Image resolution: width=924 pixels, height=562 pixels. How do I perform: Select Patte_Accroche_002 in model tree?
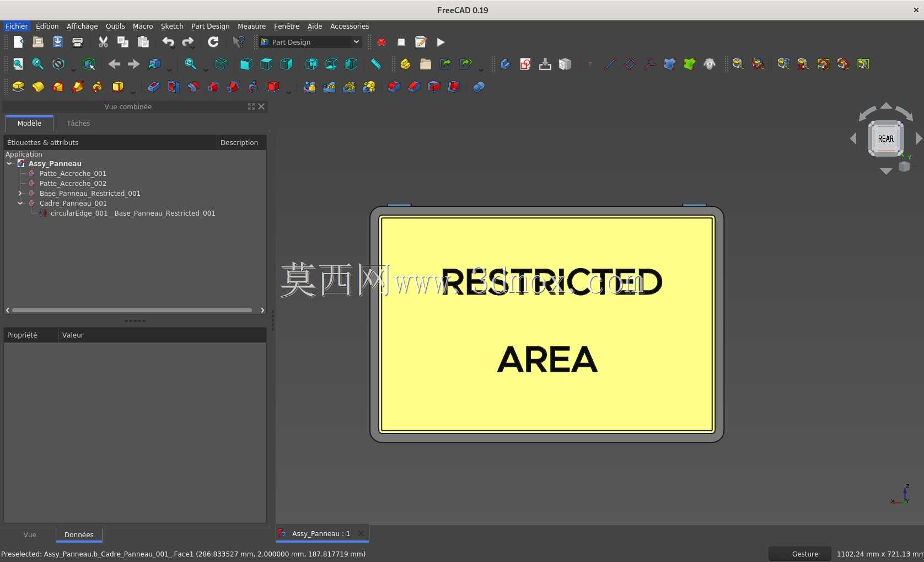(73, 183)
